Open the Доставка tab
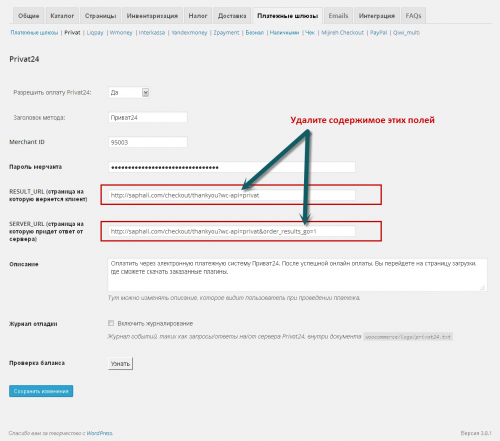500x441 pixels. click(232, 16)
